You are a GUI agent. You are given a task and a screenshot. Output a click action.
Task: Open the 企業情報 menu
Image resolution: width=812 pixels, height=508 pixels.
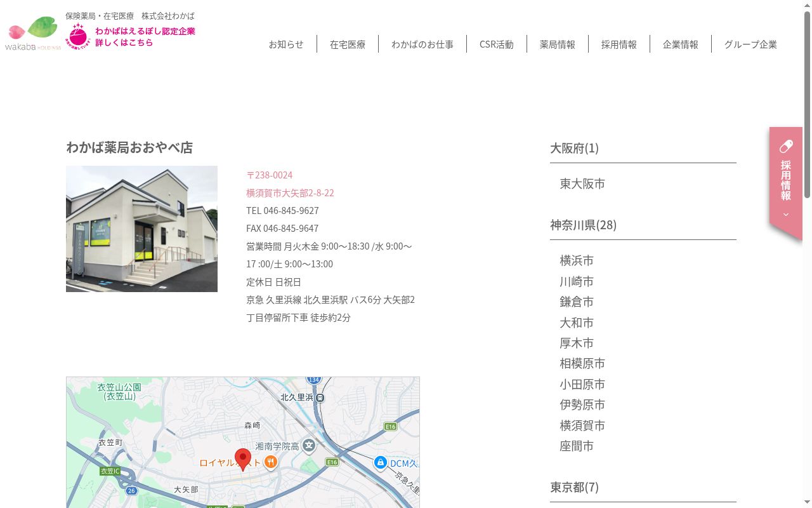click(681, 44)
